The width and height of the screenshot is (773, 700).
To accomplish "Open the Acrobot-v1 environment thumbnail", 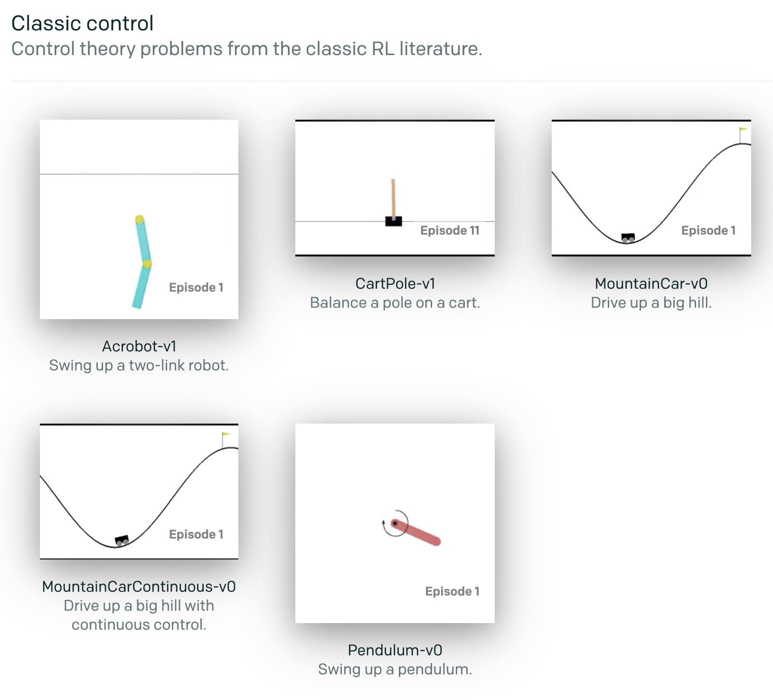I will point(139,219).
